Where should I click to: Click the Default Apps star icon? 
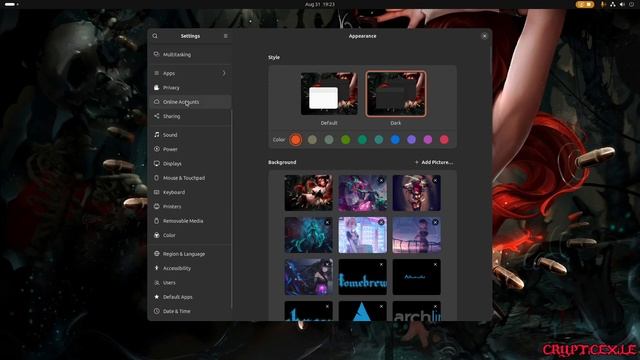[156, 297]
